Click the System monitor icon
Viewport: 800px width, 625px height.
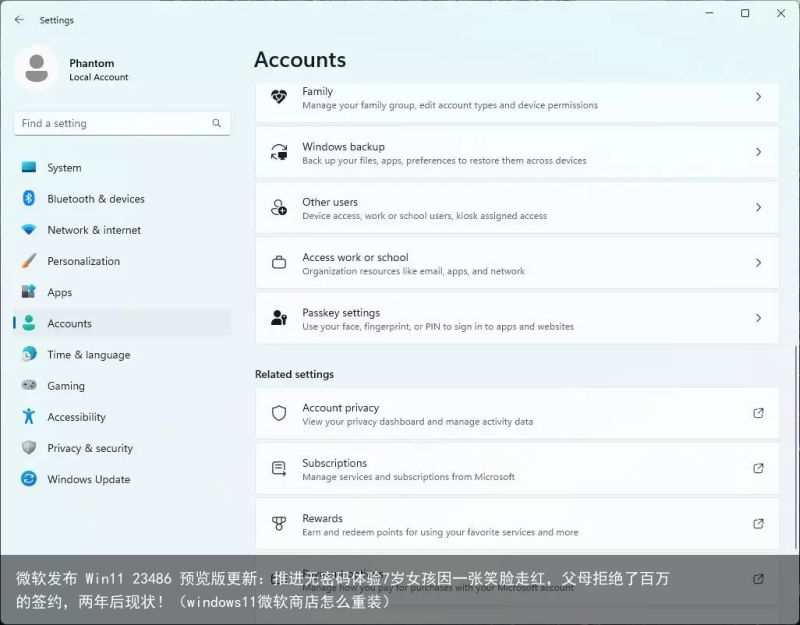29,167
